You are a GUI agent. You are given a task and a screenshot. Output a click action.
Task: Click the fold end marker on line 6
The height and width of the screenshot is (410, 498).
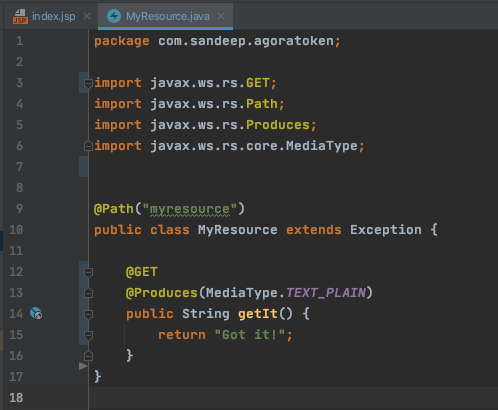coord(88,146)
